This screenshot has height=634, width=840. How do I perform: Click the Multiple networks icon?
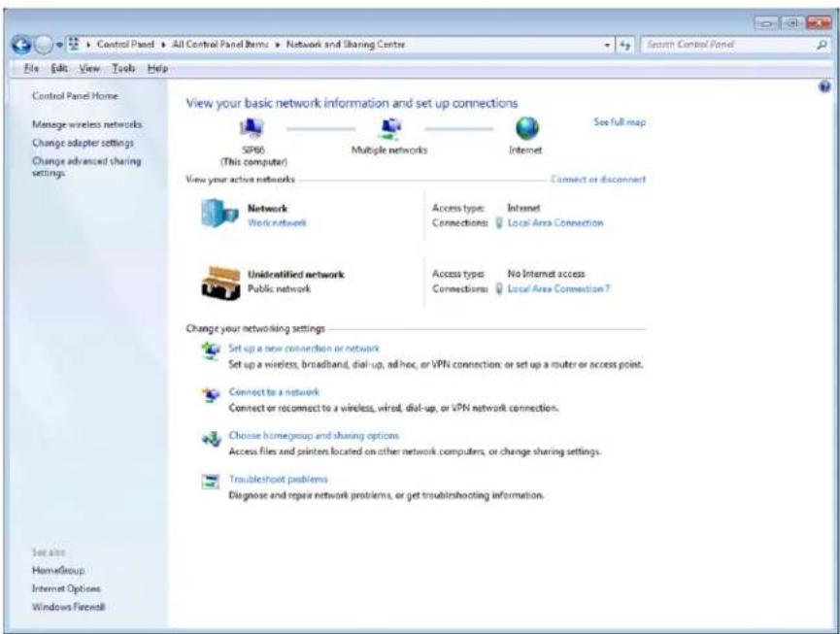coord(390,129)
